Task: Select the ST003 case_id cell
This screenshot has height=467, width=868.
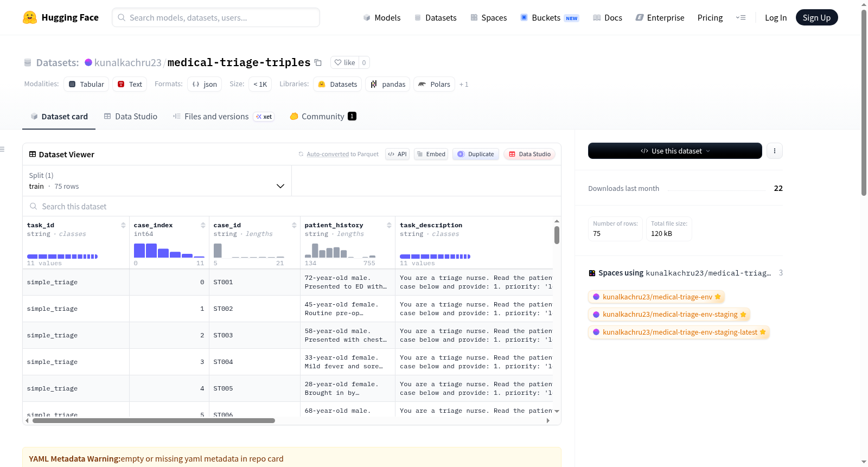Action: (x=254, y=335)
